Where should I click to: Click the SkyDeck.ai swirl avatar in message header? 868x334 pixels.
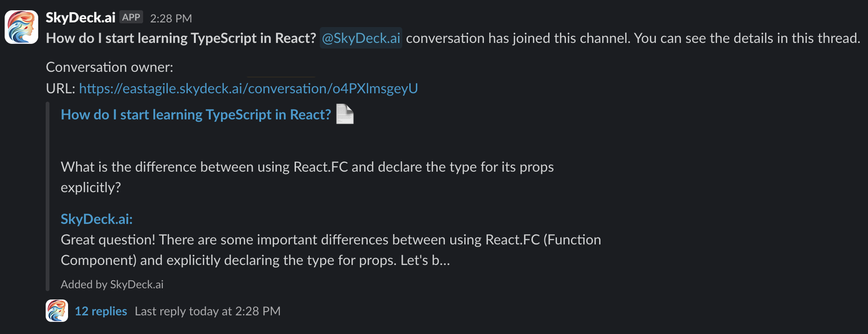(x=21, y=27)
